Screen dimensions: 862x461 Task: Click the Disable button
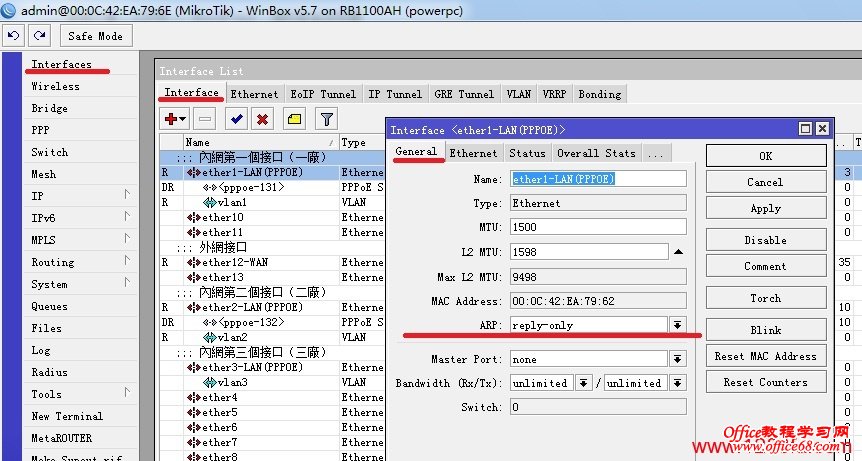coord(766,240)
